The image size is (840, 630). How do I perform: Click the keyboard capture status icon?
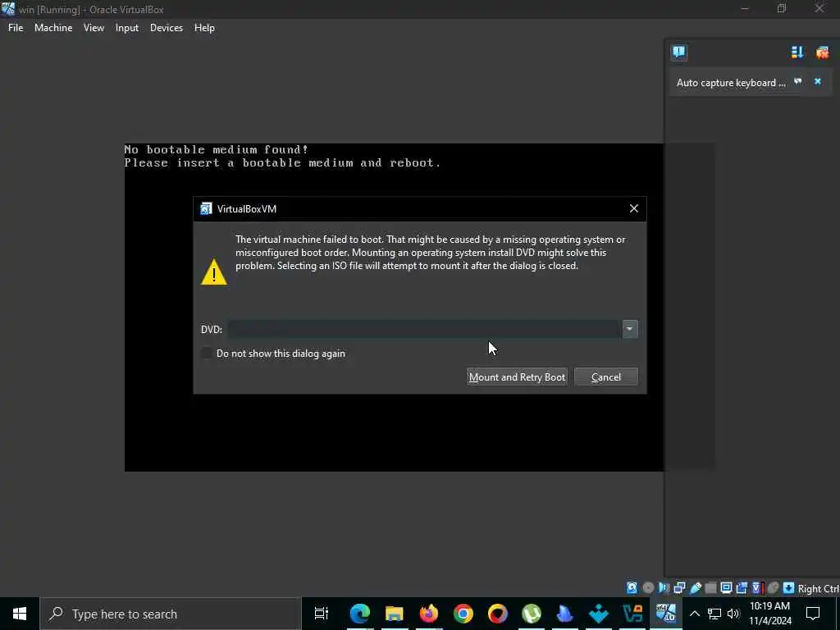[x=788, y=587]
